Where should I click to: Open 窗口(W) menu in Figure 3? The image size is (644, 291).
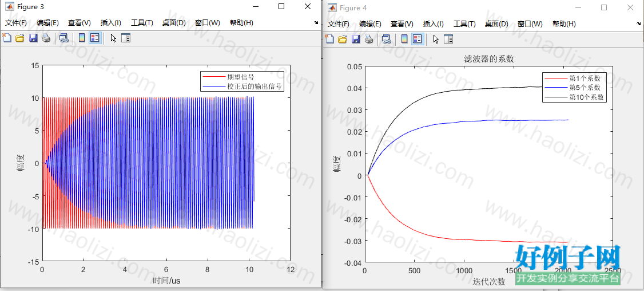coord(208,23)
